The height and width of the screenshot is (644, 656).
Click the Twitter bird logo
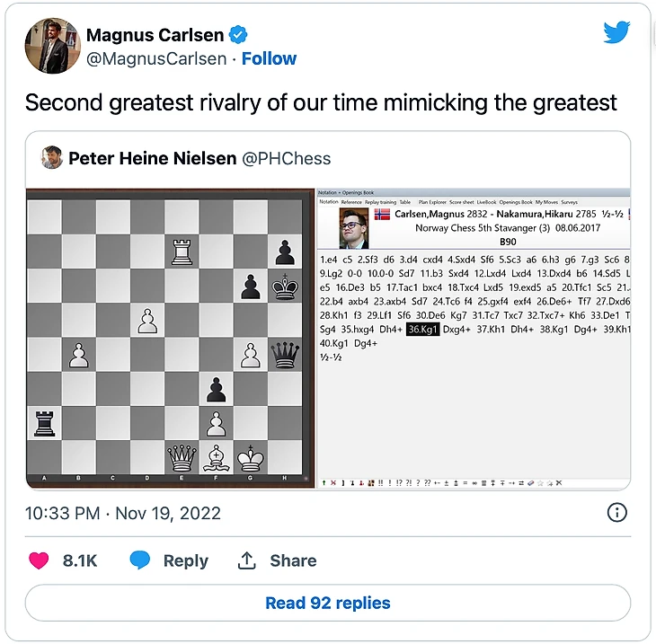tap(616, 32)
